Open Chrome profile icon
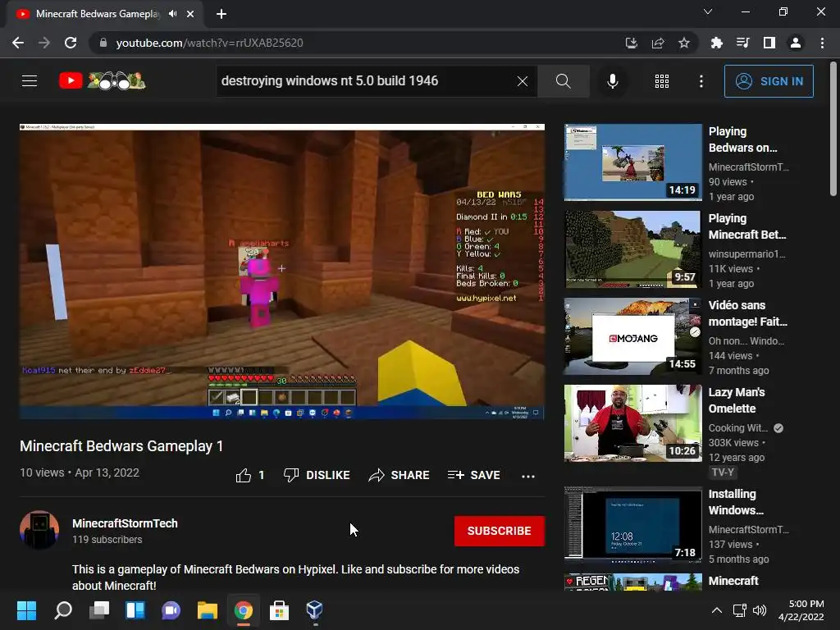Screen dimensions: 840x630 (x=796, y=43)
